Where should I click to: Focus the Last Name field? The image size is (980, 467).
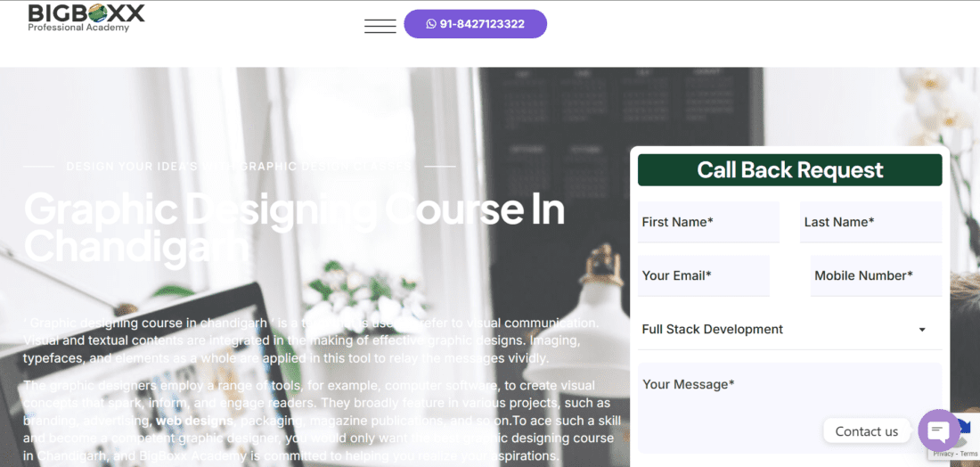(x=870, y=222)
